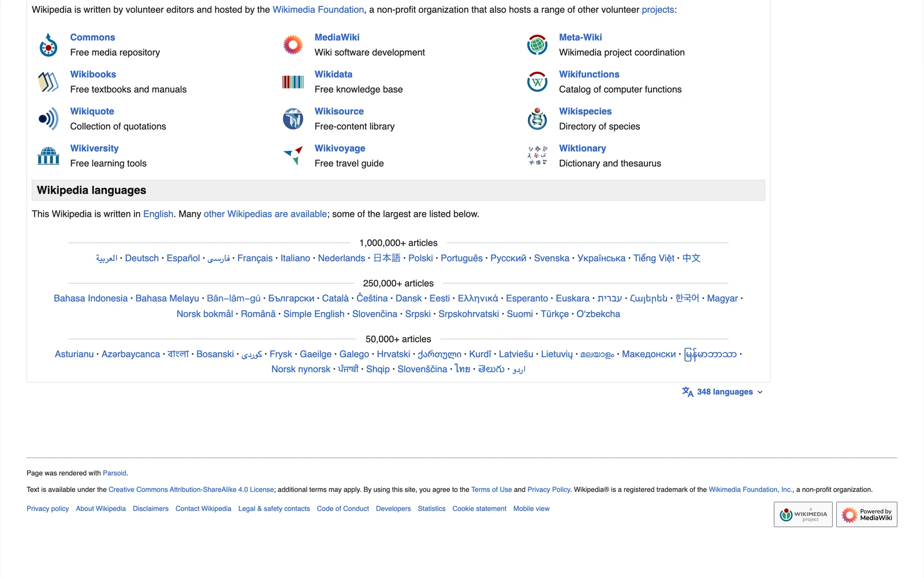The image size is (924, 578).
Task: Open Disclaimers footer link
Action: pos(151,509)
